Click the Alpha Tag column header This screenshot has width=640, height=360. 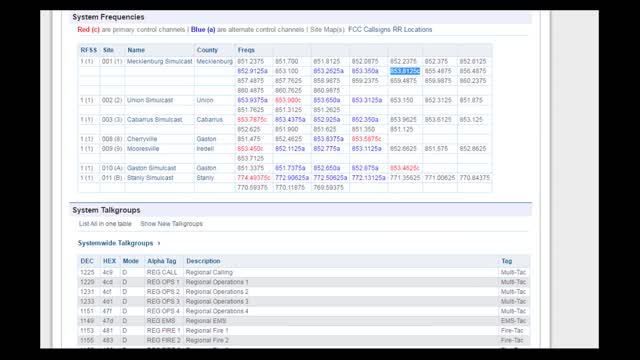[x=162, y=261]
